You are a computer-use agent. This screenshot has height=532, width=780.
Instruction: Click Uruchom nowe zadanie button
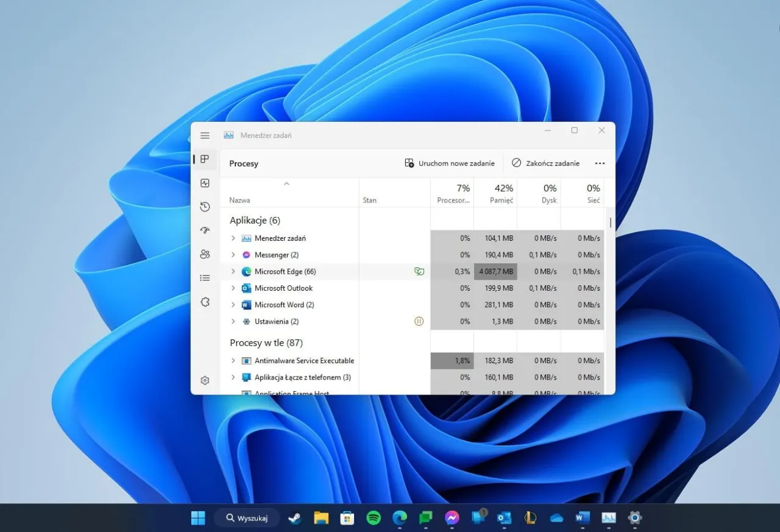tap(450, 163)
